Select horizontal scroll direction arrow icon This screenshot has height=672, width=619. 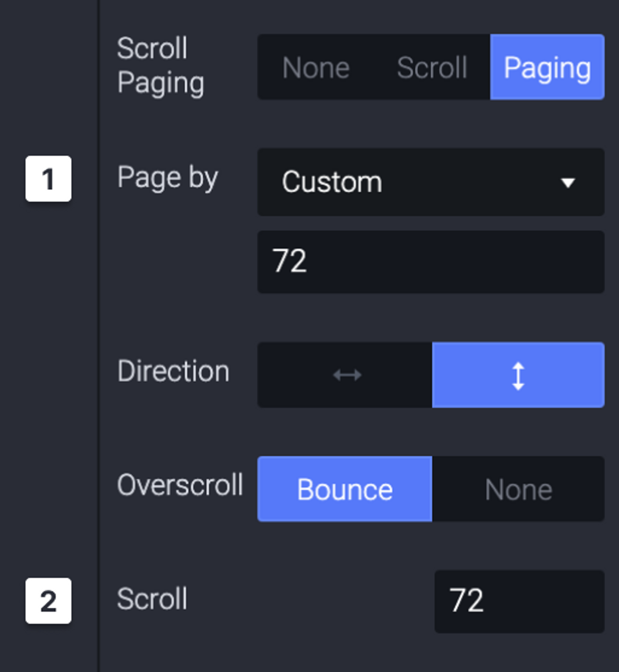point(347,375)
